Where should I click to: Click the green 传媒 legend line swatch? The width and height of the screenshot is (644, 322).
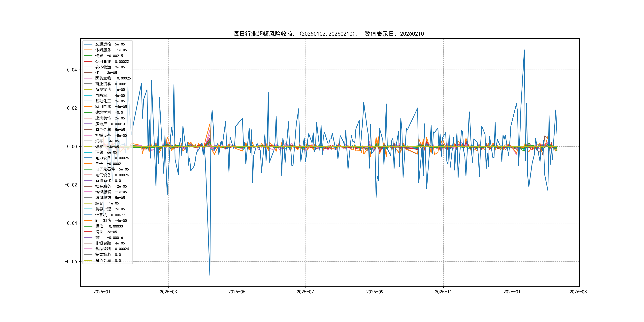pyautogui.click(x=88, y=56)
